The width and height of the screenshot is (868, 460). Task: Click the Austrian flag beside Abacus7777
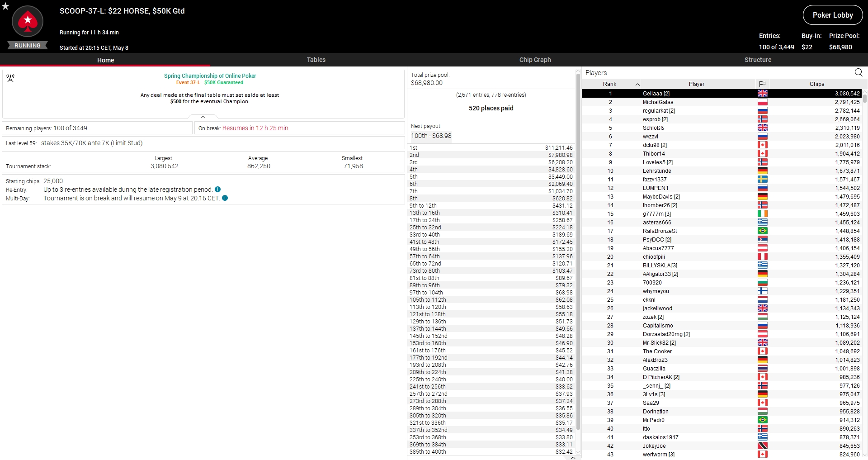click(762, 248)
